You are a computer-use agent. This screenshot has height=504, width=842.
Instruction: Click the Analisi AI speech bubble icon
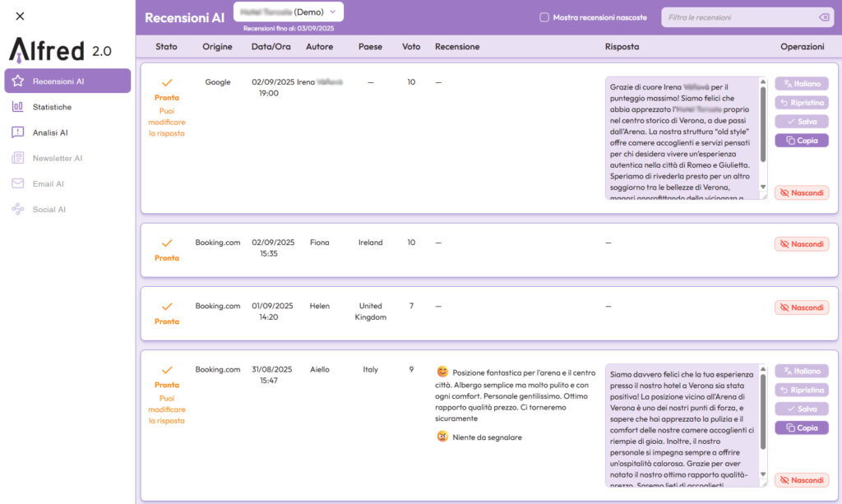click(17, 132)
